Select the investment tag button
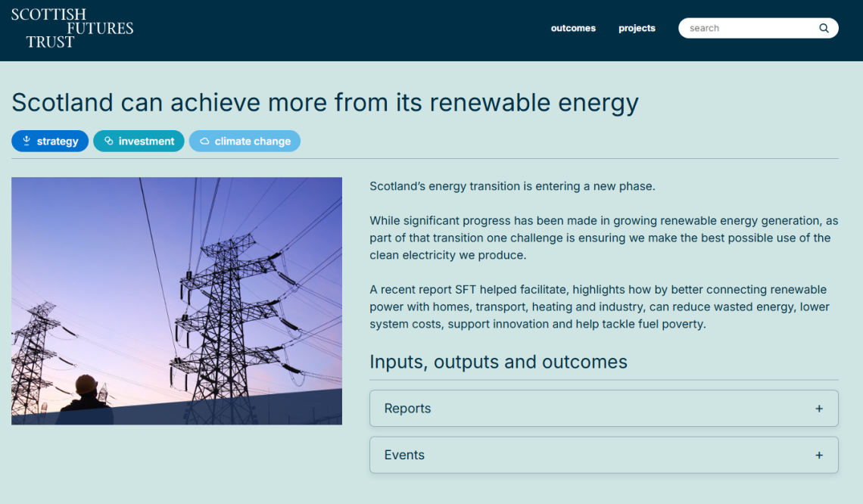 (x=139, y=141)
